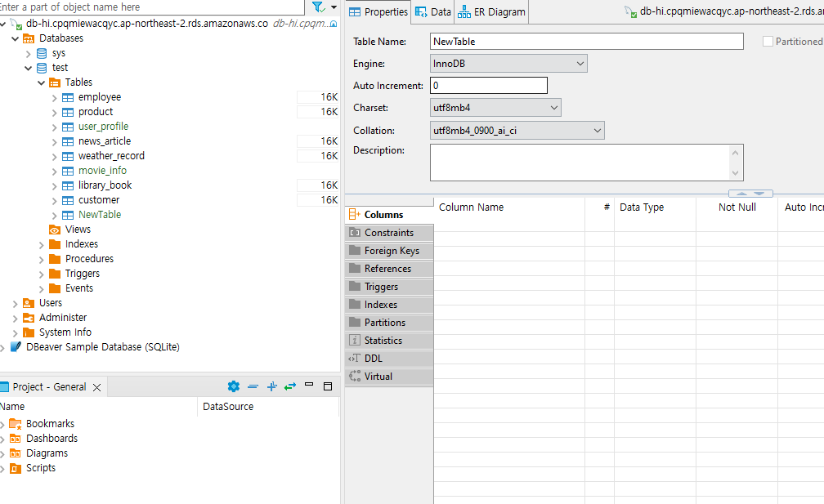Click the expand plus icon in Project panel
Image resolution: width=824 pixels, height=504 pixels.
point(271,386)
